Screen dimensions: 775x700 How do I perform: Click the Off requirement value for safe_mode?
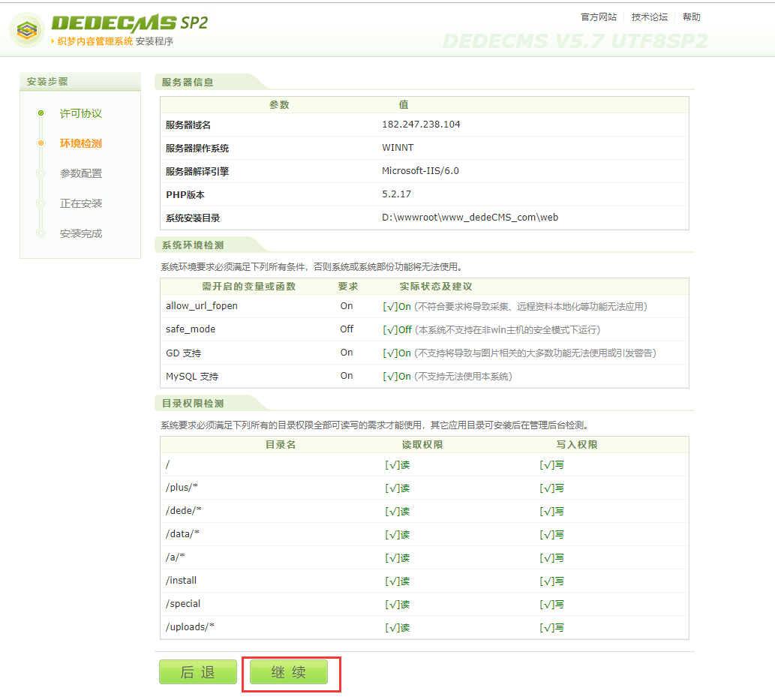pyautogui.click(x=347, y=329)
